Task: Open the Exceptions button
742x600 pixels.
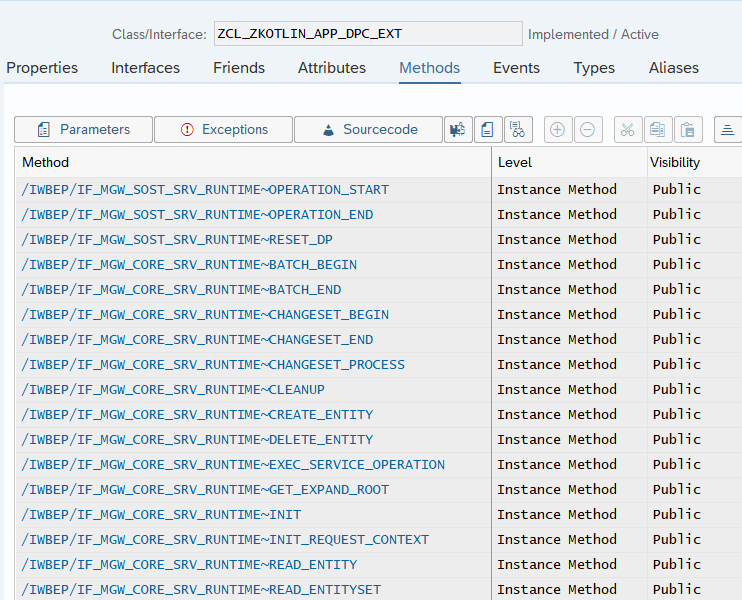Action: coord(223,130)
